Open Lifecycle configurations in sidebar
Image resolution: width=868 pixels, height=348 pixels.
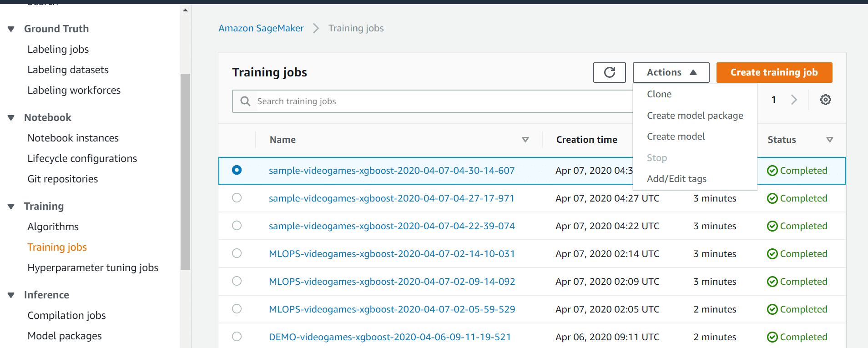[x=82, y=158]
